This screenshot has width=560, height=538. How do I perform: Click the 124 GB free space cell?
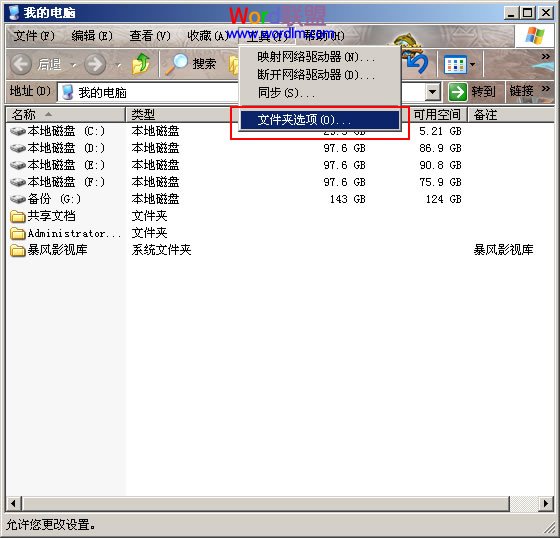coord(444,199)
